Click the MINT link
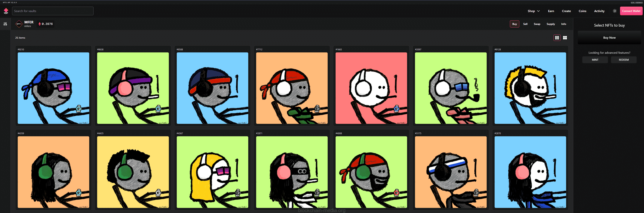The image size is (644, 213). [x=595, y=60]
